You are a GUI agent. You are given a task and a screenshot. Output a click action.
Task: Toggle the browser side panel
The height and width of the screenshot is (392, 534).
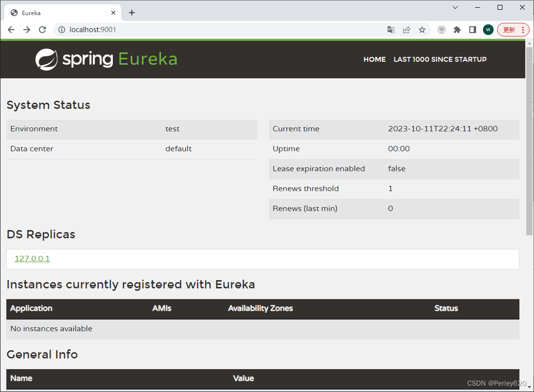click(473, 30)
